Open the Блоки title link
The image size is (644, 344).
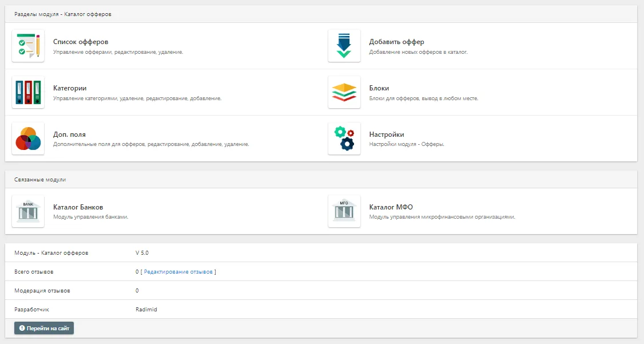[x=379, y=88]
